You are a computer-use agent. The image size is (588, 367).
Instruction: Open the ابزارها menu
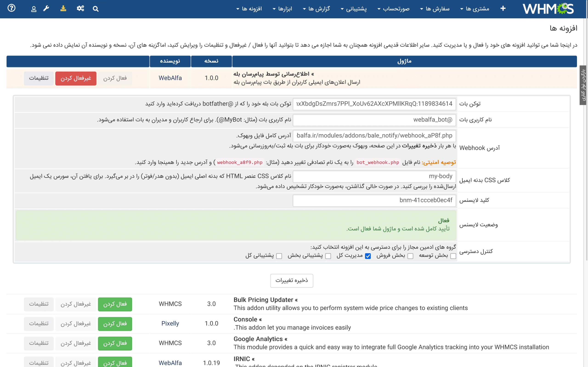[x=282, y=9]
